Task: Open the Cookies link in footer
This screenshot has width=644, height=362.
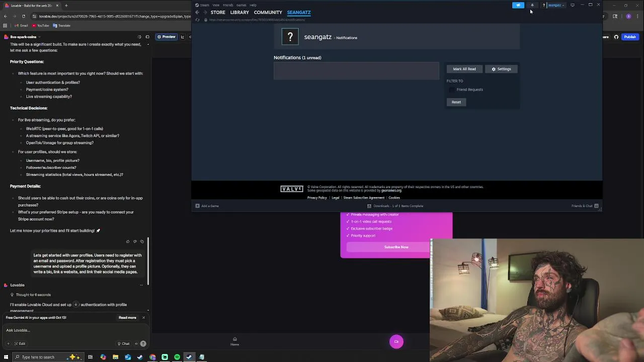Action: (x=394, y=198)
